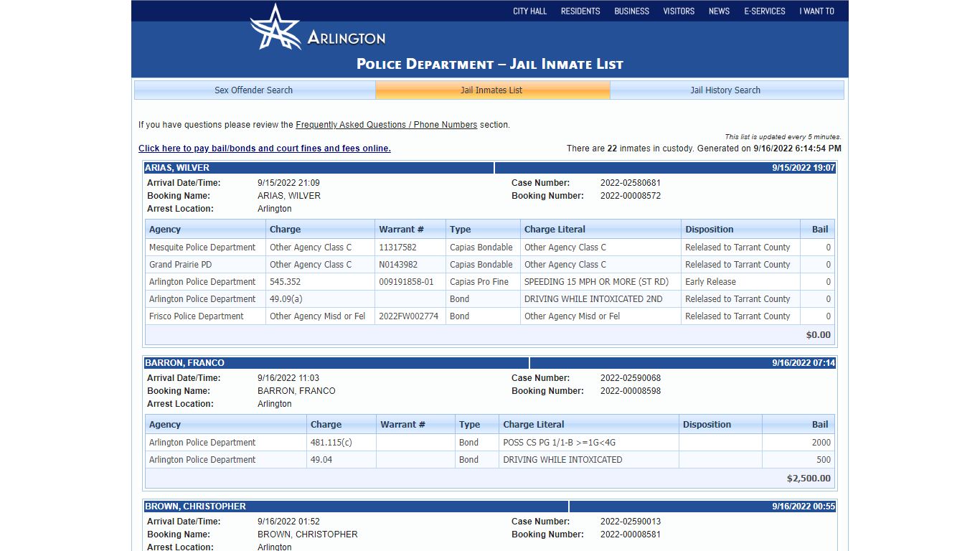Screen dimensions: 980x551
Task: Click the $0.00 bail total for Arias
Action: coord(819,335)
